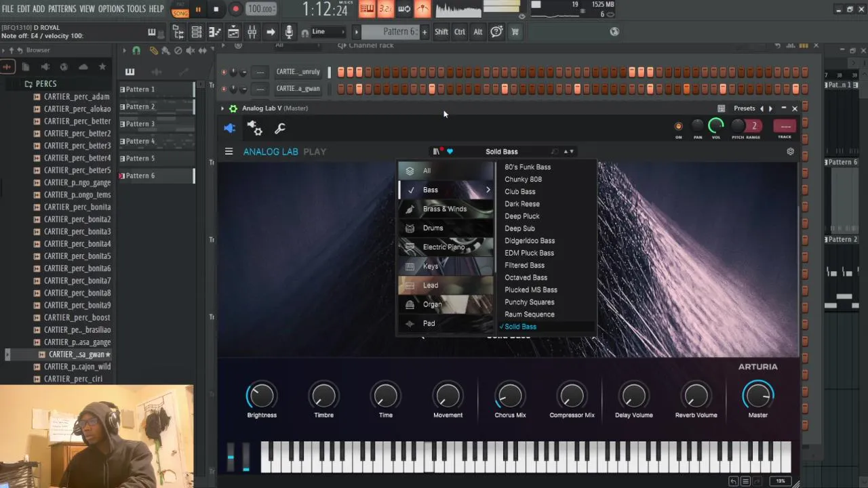Click the Record button
This screenshot has width=868, height=488.
(x=235, y=9)
